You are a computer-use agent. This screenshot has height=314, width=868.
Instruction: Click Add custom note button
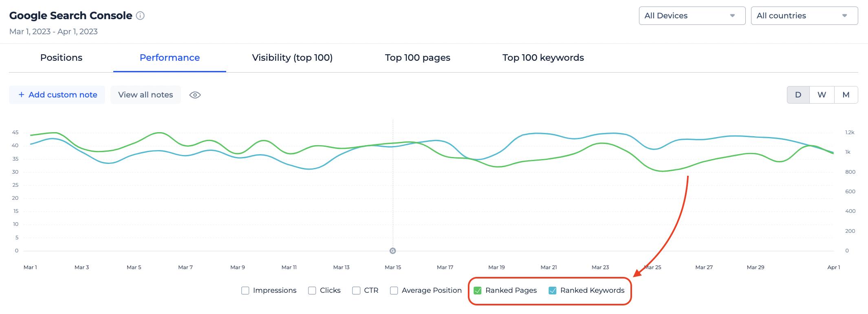[x=57, y=95]
